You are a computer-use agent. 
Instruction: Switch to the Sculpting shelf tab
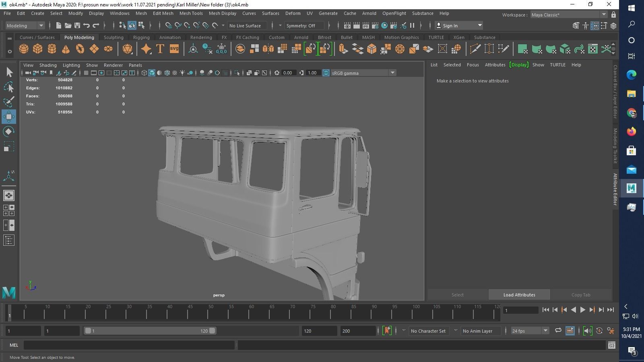(114, 37)
